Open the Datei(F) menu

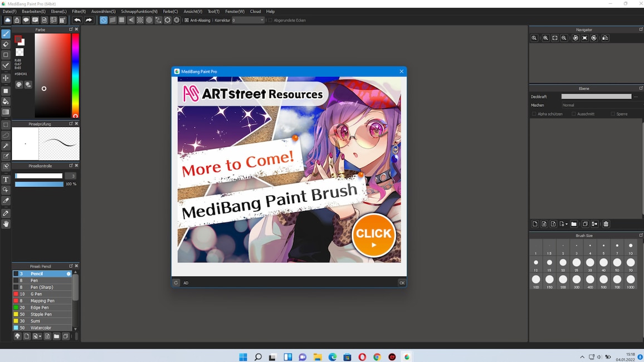click(9, 12)
